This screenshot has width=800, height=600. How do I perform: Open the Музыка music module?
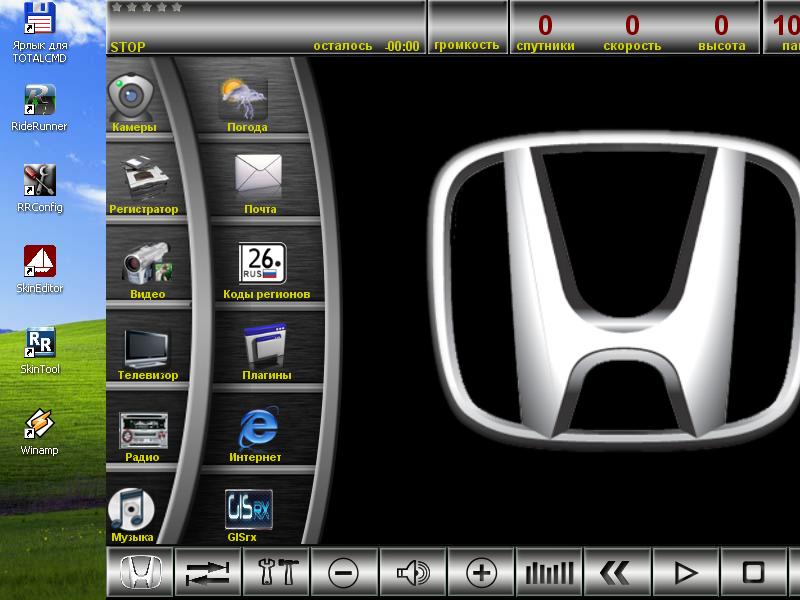[132, 515]
